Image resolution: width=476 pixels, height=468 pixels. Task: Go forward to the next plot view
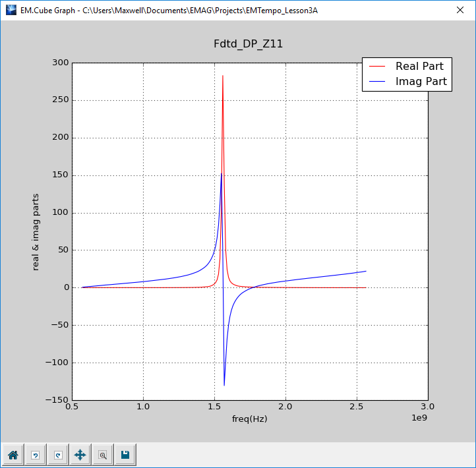point(57,455)
